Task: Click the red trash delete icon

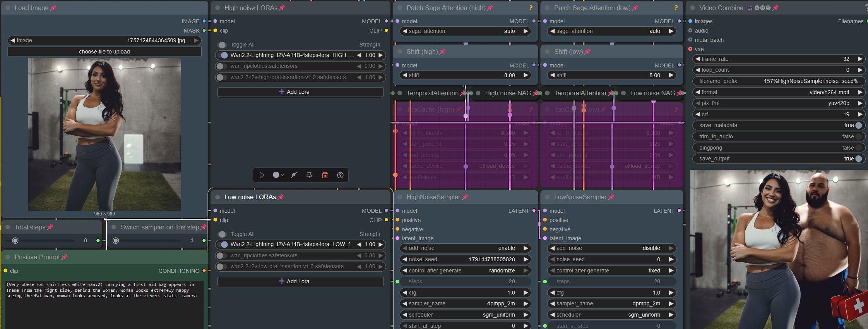Action: click(325, 175)
